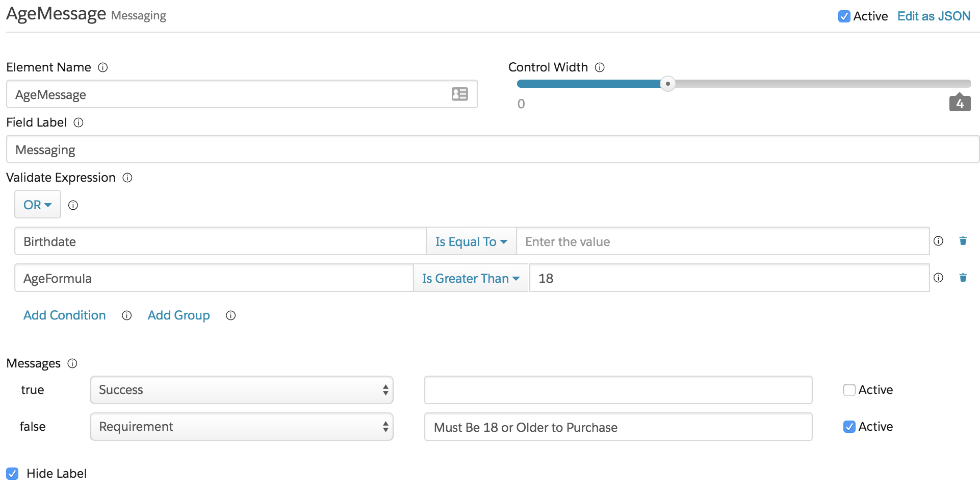
Task: Enable Active for the true message
Action: pyautogui.click(x=849, y=390)
